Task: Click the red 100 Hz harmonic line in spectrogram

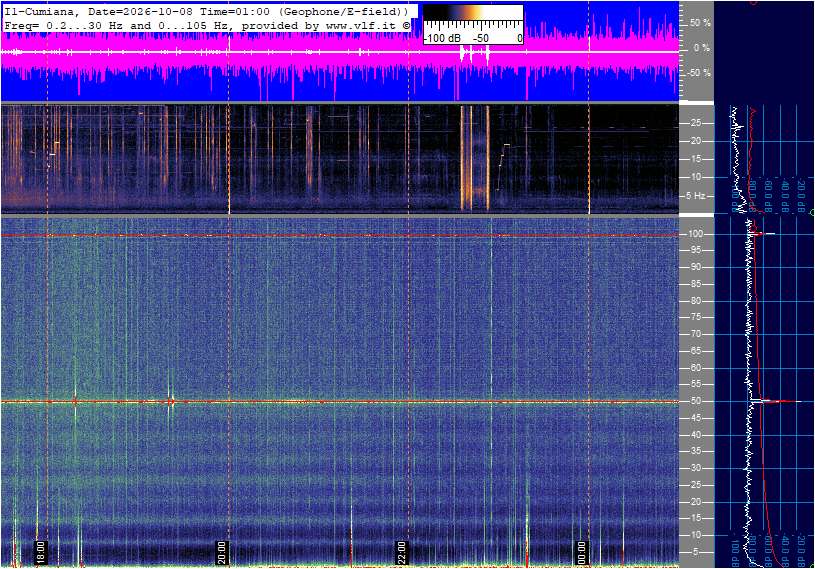Action: 340,235
